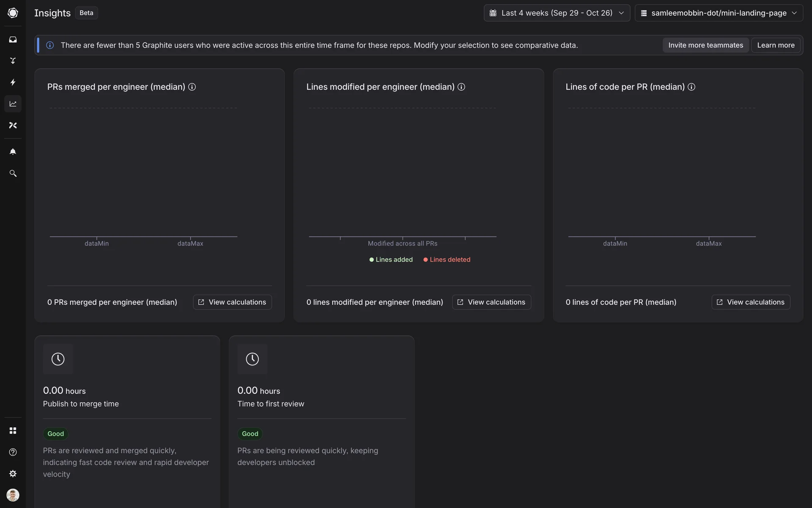Open the Insights chart sidebar icon
812x508 pixels.
[13, 104]
